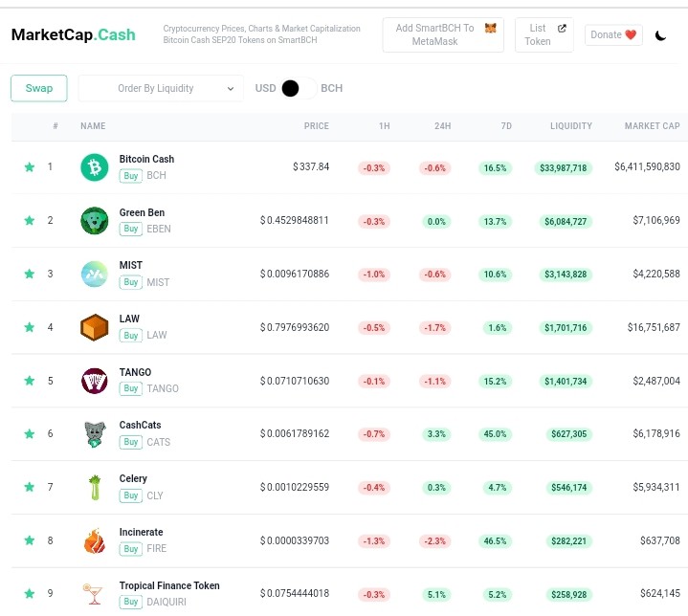Unfavorite Bitcoin Cash using its star
688x616 pixels.
pos(30,166)
